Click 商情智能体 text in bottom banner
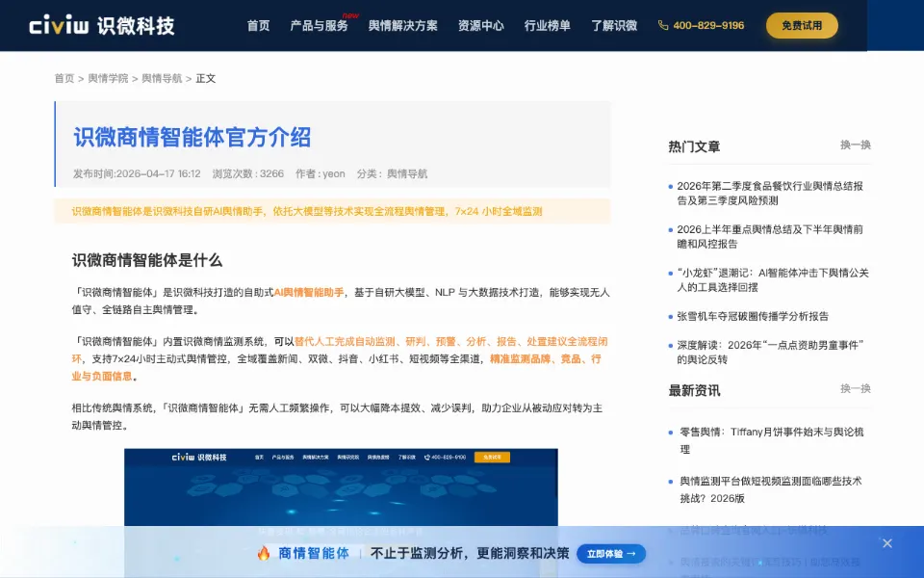This screenshot has height=578, width=924. click(314, 553)
